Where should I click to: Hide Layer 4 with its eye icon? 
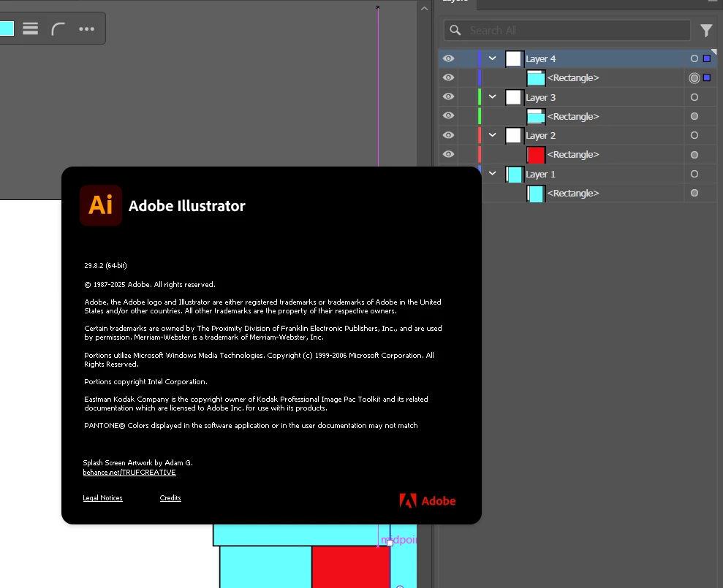point(448,58)
